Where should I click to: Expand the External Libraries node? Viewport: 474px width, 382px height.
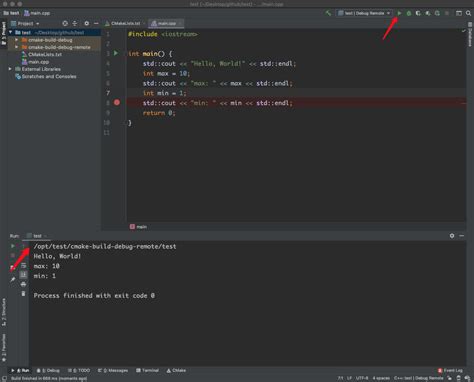click(10, 69)
